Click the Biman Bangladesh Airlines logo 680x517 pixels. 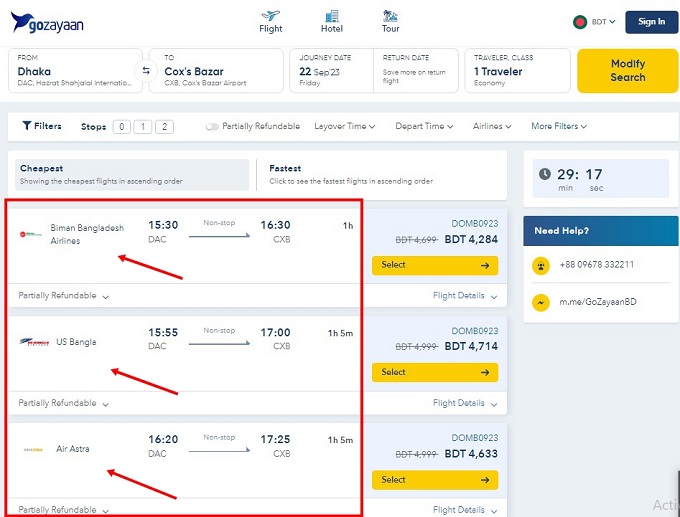(x=31, y=234)
